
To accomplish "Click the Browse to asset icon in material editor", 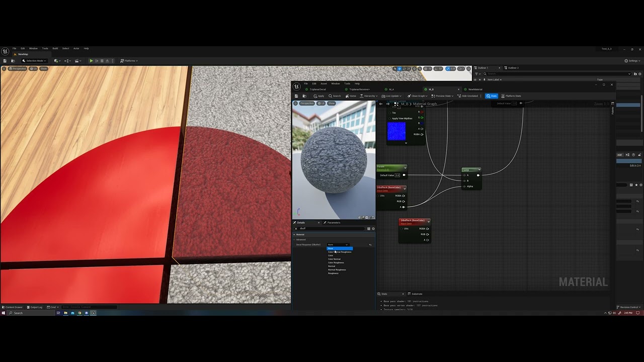I will coord(304,96).
